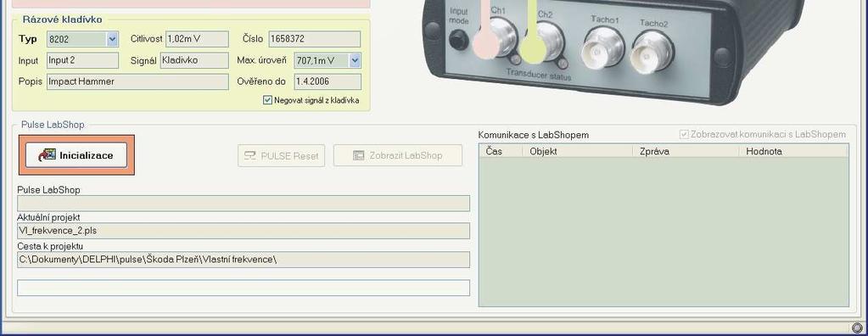
Task: Click the Inicializace button
Action: tap(76, 155)
